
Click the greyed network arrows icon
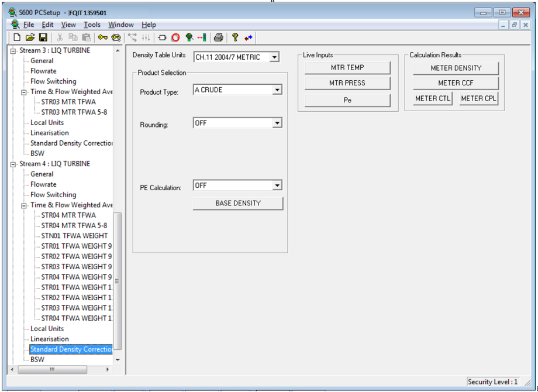tap(132, 37)
